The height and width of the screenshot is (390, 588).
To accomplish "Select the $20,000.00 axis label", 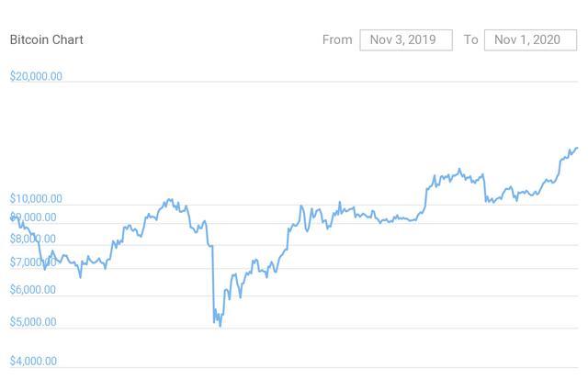I will tap(36, 76).
